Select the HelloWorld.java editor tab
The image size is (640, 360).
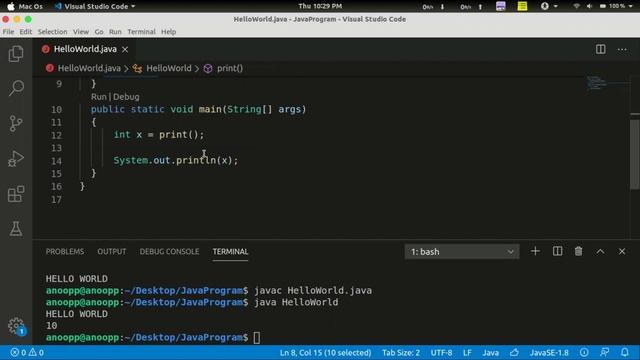[x=85, y=49]
